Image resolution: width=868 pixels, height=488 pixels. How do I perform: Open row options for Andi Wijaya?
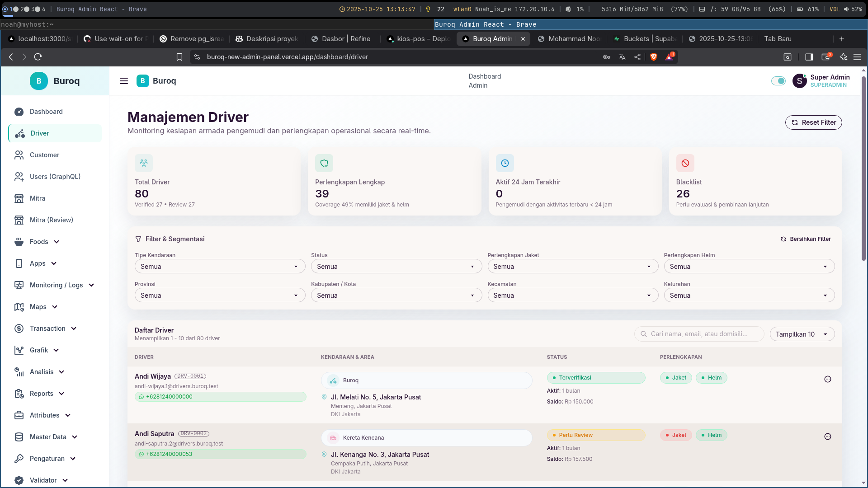(x=828, y=380)
